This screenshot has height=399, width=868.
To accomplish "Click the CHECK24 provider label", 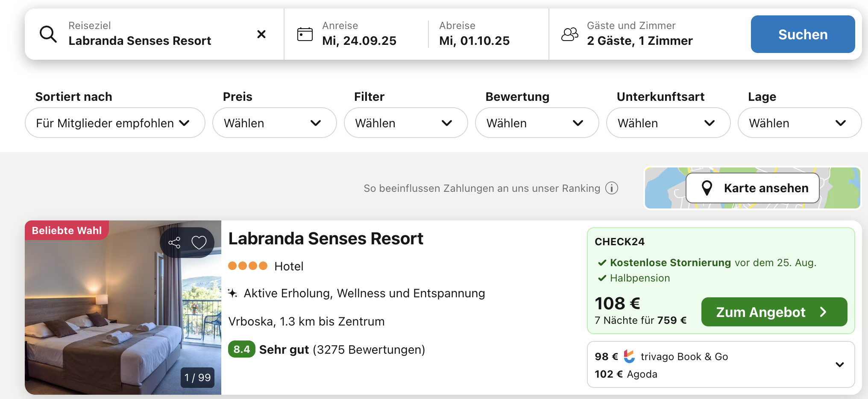I will (x=619, y=241).
